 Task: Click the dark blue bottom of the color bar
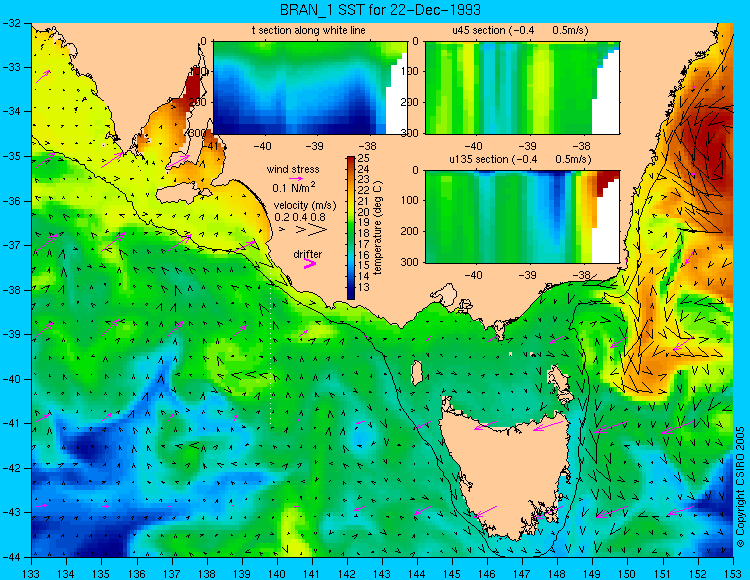(351, 295)
